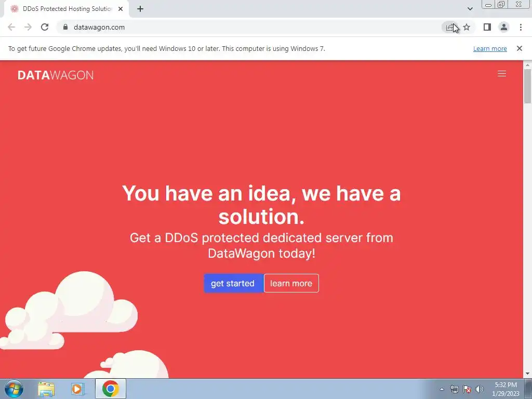Click the scrollbar down arrow
The width and height of the screenshot is (532, 399).
(x=528, y=374)
